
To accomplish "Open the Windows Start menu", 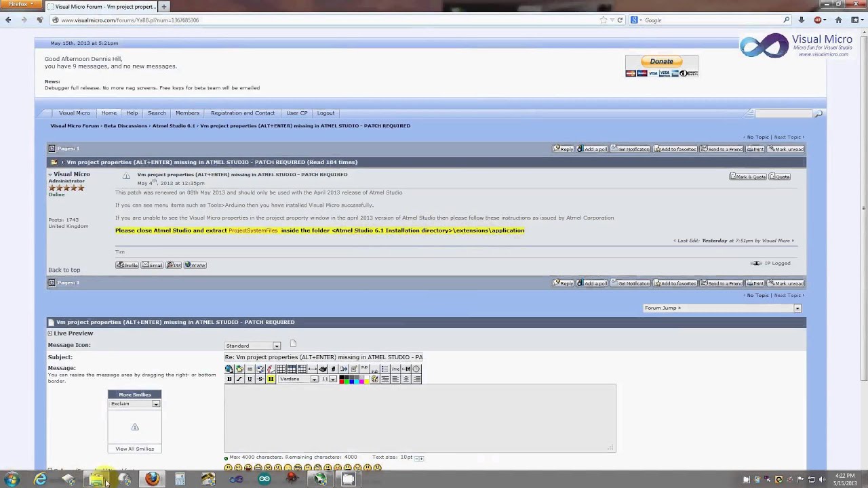I will 12,479.
